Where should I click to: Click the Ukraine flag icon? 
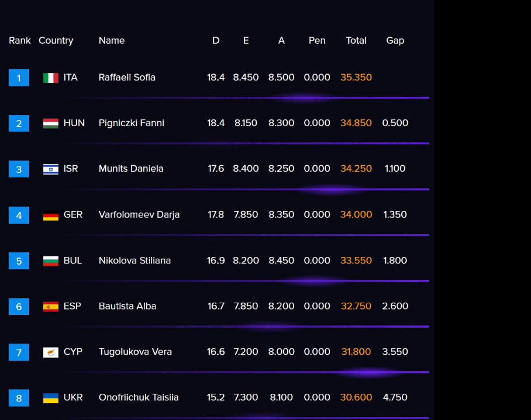(50, 398)
